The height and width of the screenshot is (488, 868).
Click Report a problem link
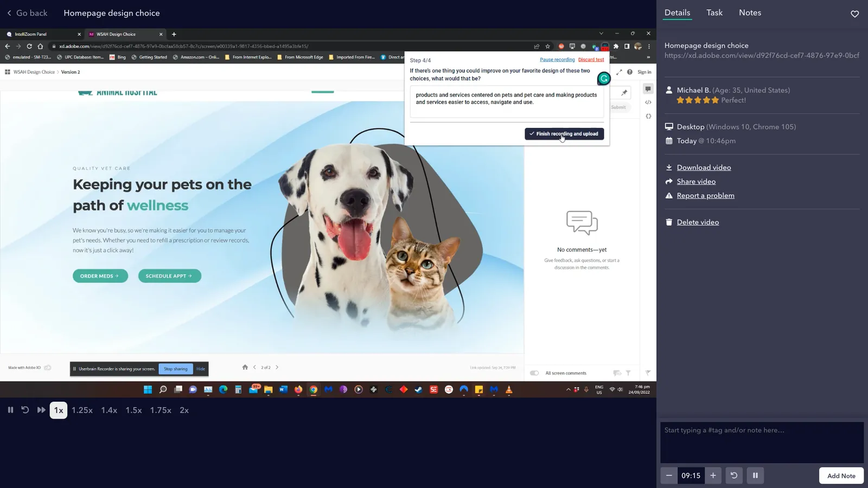pyautogui.click(x=705, y=196)
